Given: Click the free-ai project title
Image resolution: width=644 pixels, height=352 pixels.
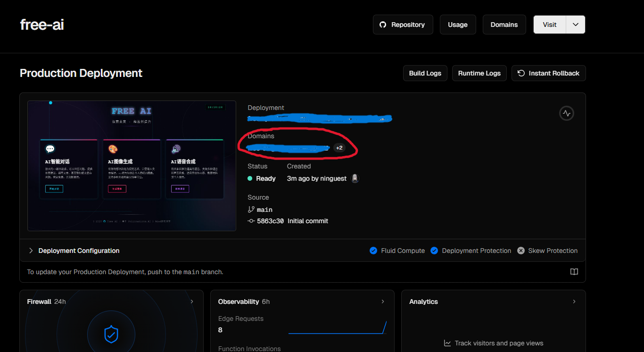Looking at the screenshot, I should tap(42, 25).
